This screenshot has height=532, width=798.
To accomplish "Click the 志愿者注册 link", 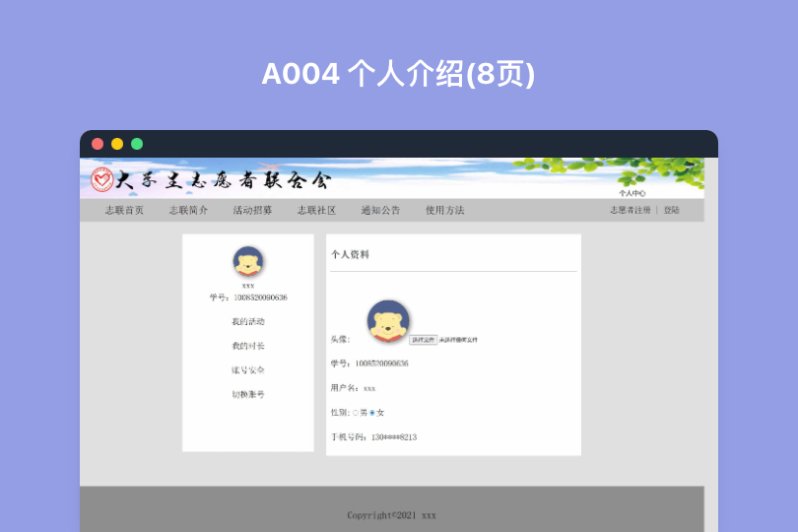I will pos(630,211).
